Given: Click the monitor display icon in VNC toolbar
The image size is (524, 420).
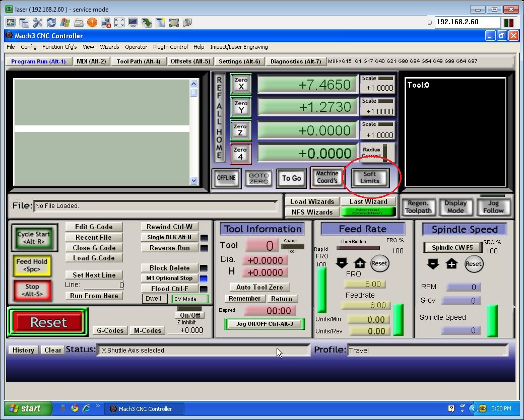Looking at the screenshot, I should tap(133, 22).
